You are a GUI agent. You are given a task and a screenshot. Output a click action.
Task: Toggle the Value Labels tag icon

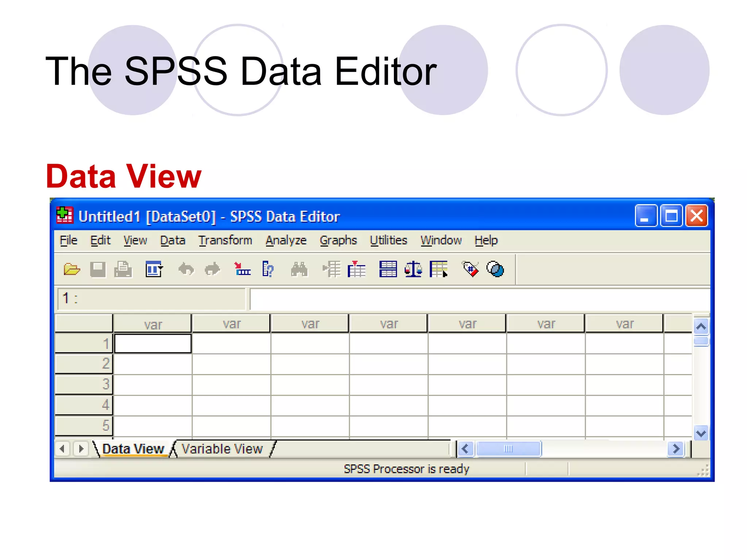tap(470, 269)
